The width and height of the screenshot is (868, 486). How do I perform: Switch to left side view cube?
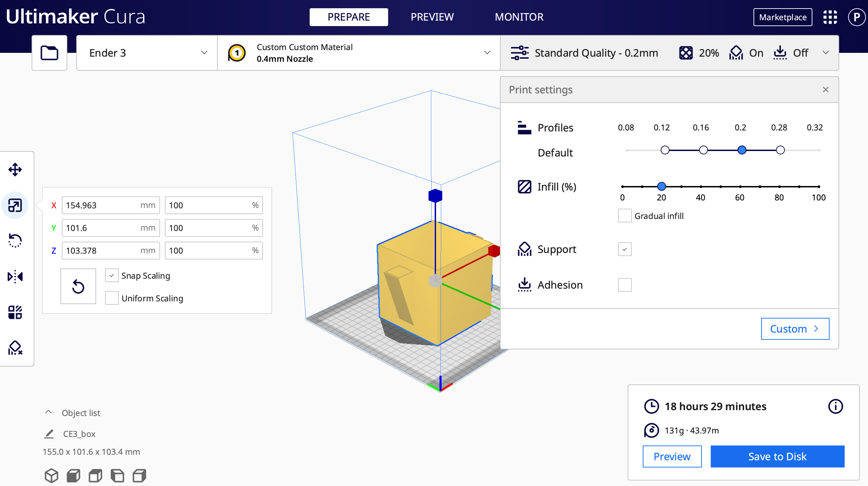[117, 476]
